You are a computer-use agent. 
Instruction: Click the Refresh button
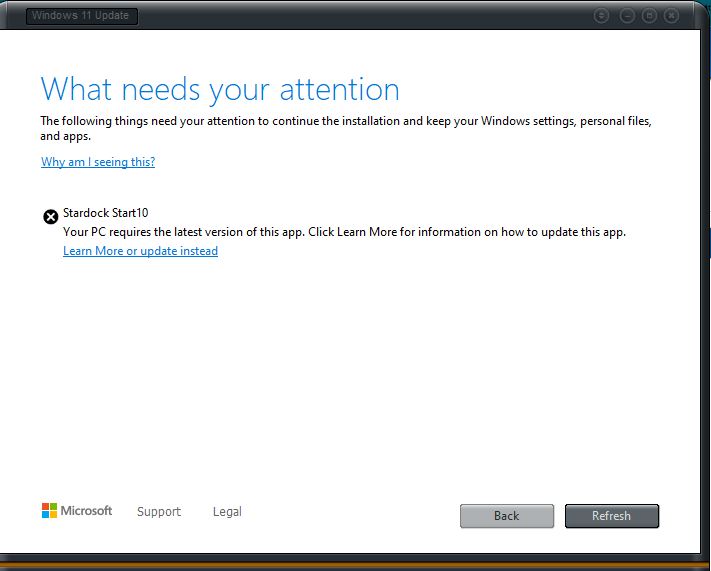(x=612, y=516)
